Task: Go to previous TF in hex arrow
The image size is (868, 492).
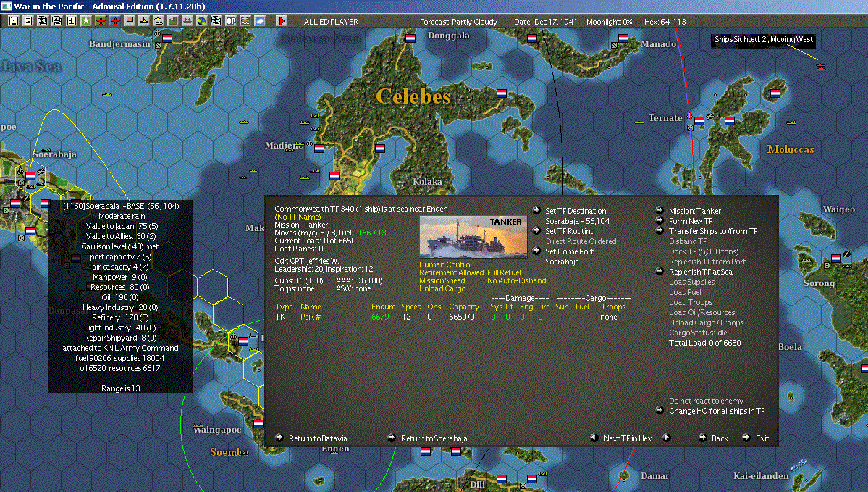Action: 594,438
